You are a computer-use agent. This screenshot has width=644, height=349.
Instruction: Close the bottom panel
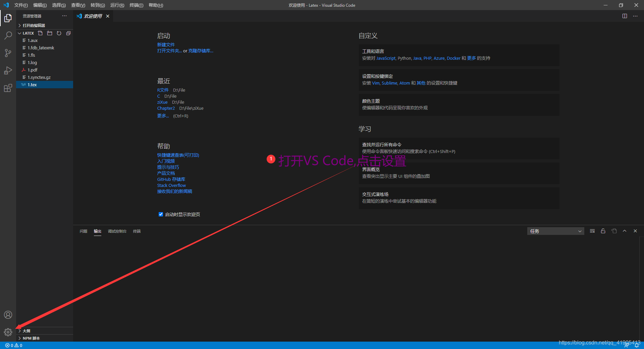pyautogui.click(x=635, y=231)
